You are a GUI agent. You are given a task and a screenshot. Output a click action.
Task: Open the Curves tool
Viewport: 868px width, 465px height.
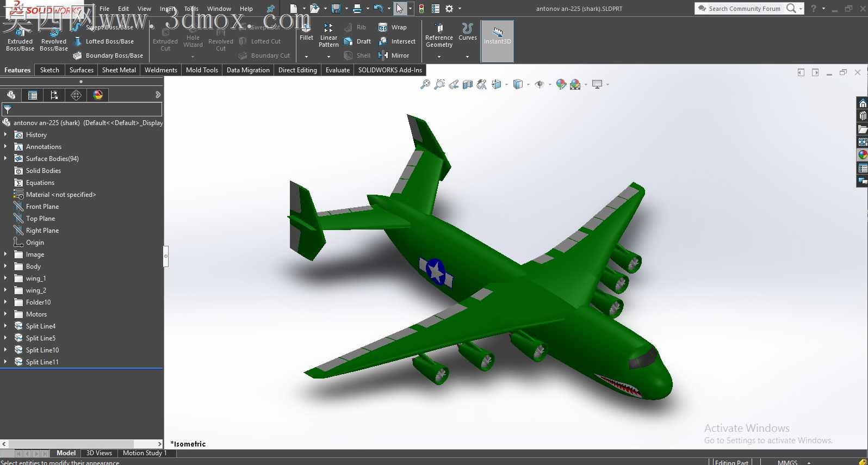(x=467, y=32)
